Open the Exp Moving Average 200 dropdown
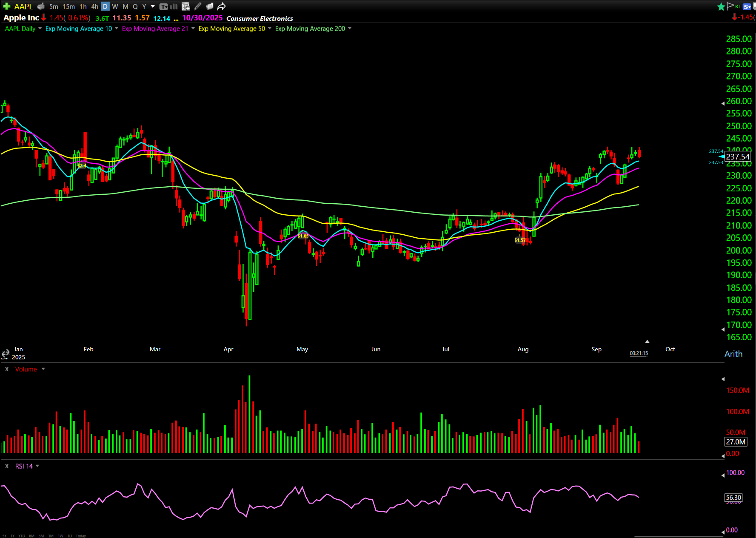756x538 pixels. pos(350,28)
